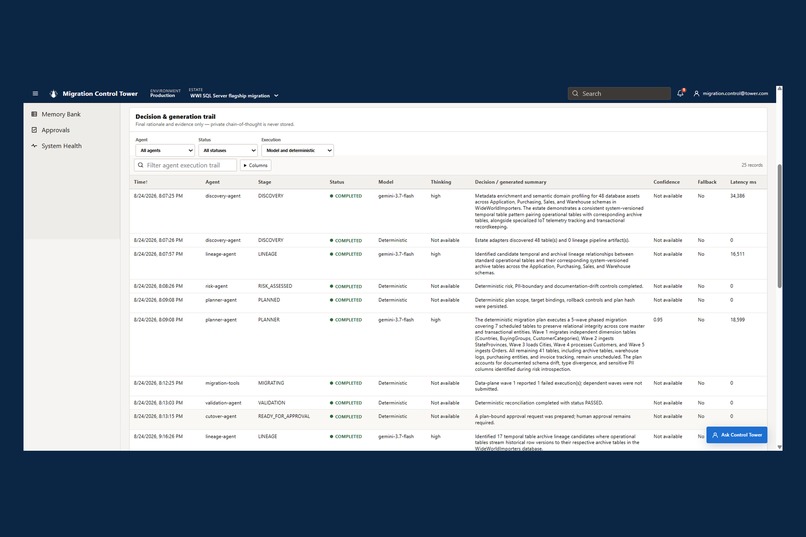Click the scrollbar down arrow
The height and width of the screenshot is (537, 806).
pyautogui.click(x=779, y=448)
